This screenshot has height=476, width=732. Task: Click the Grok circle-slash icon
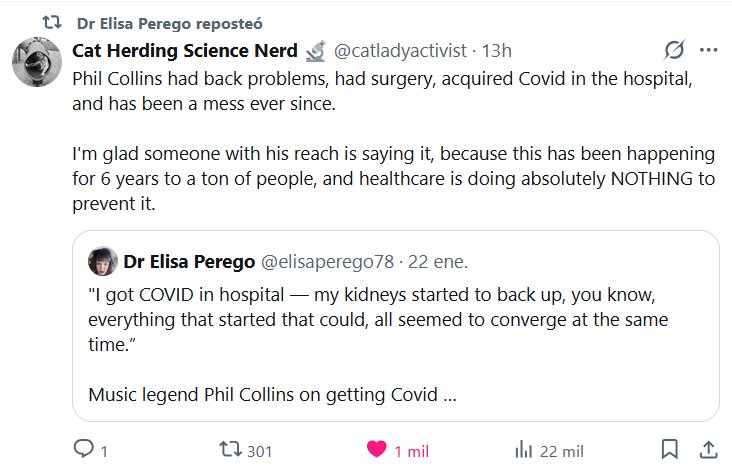click(x=674, y=51)
